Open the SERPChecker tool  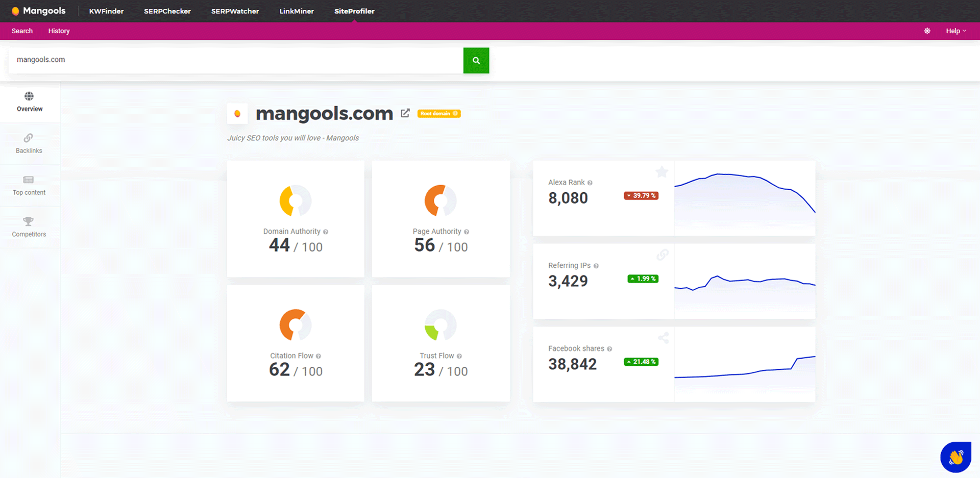coord(167,11)
